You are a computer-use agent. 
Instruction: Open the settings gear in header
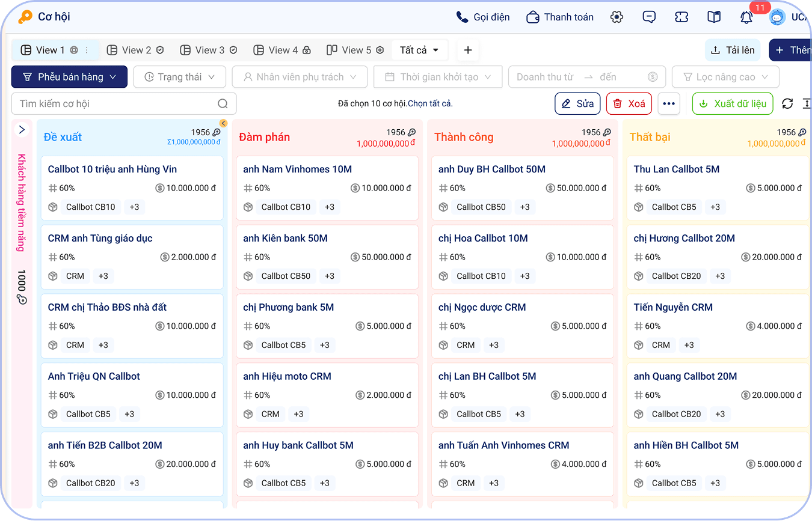[617, 17]
